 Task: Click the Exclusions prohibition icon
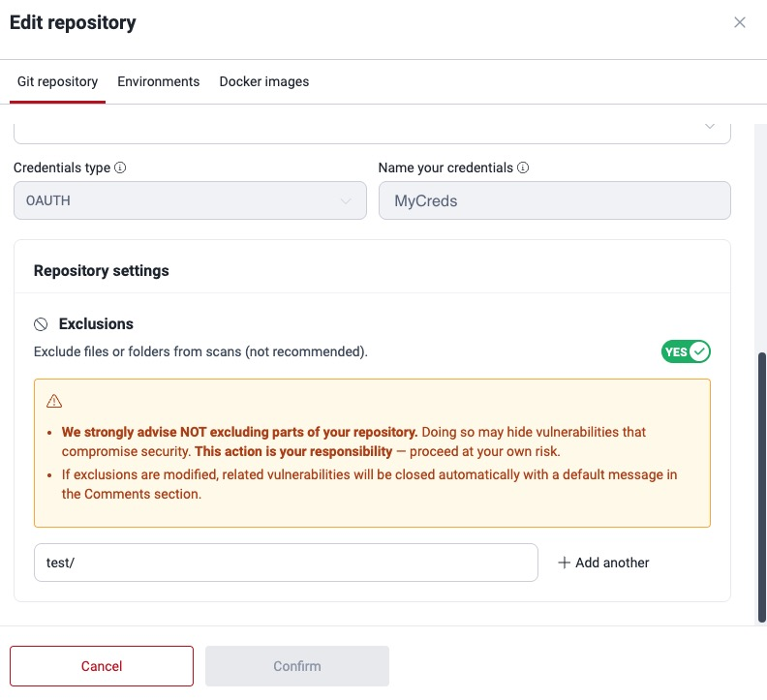pyautogui.click(x=41, y=324)
